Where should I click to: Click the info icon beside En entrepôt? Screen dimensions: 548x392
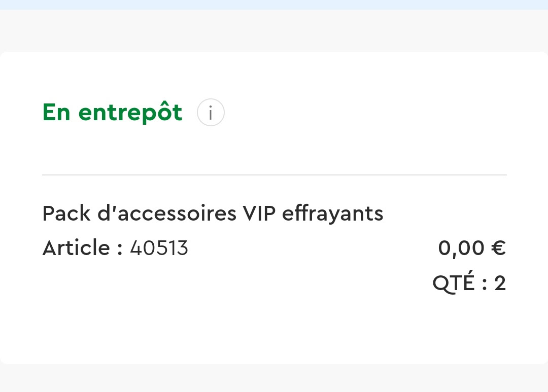(x=211, y=113)
